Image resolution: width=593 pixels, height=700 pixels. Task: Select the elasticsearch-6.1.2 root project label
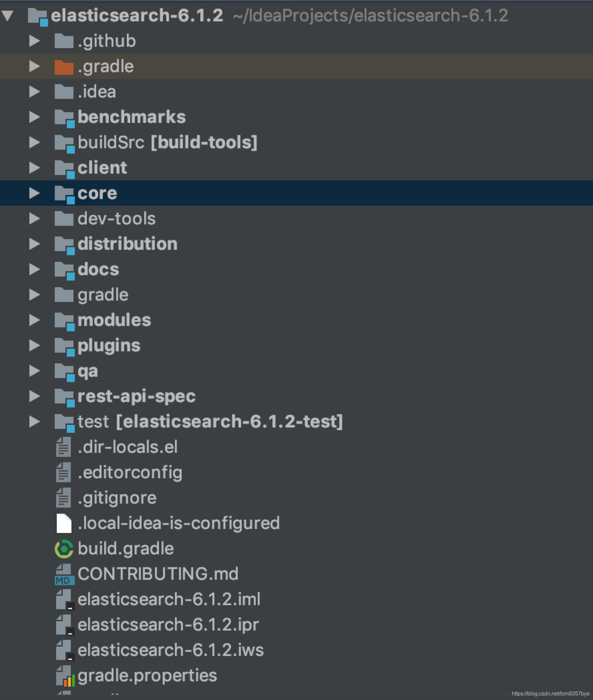point(137,15)
